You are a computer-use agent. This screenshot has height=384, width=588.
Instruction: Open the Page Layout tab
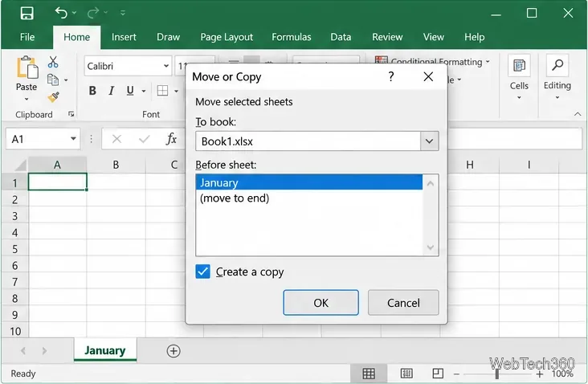pos(227,37)
